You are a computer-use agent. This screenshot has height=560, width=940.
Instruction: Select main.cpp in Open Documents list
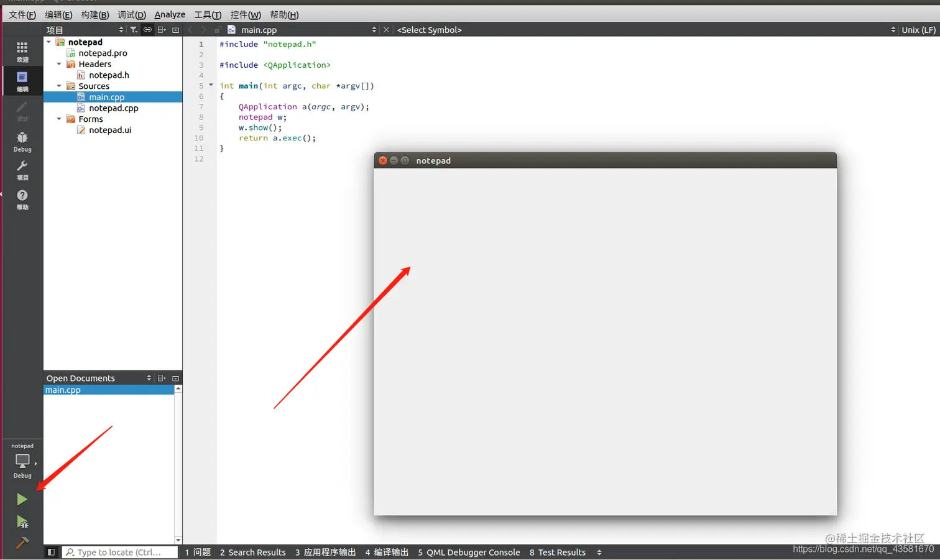[108, 390]
